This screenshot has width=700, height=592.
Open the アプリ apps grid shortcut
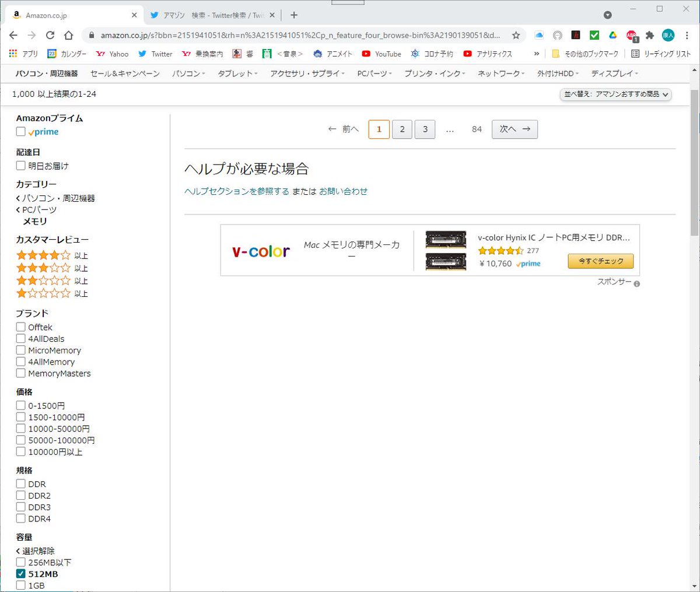(23, 54)
